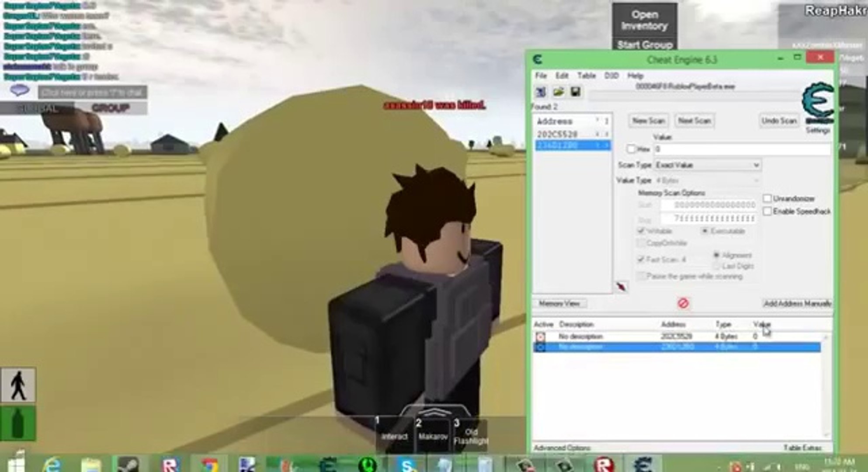Click the red stop/cancel icon in scanner
The image size is (868, 472).
click(682, 303)
